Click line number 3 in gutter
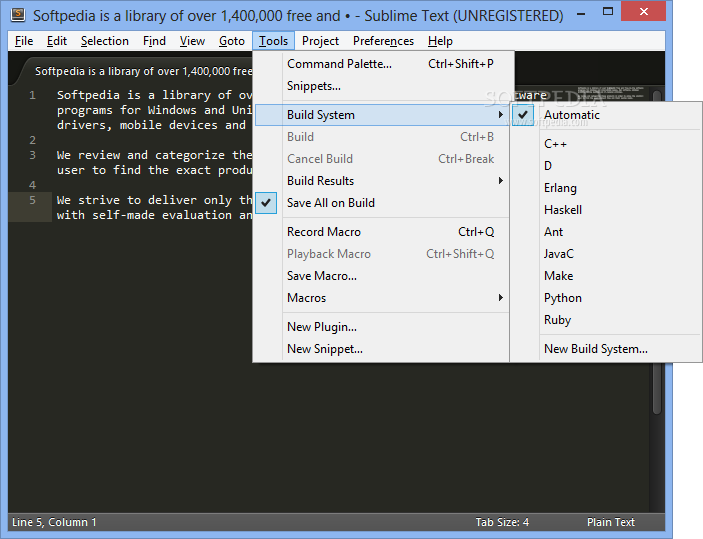This screenshot has height=539, width=703. point(32,155)
